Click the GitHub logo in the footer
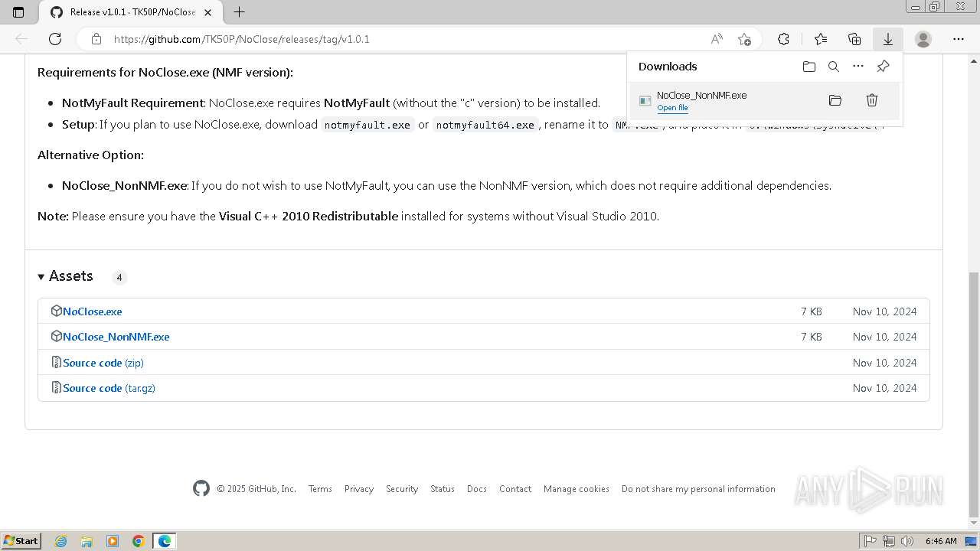980x551 pixels. tap(201, 488)
